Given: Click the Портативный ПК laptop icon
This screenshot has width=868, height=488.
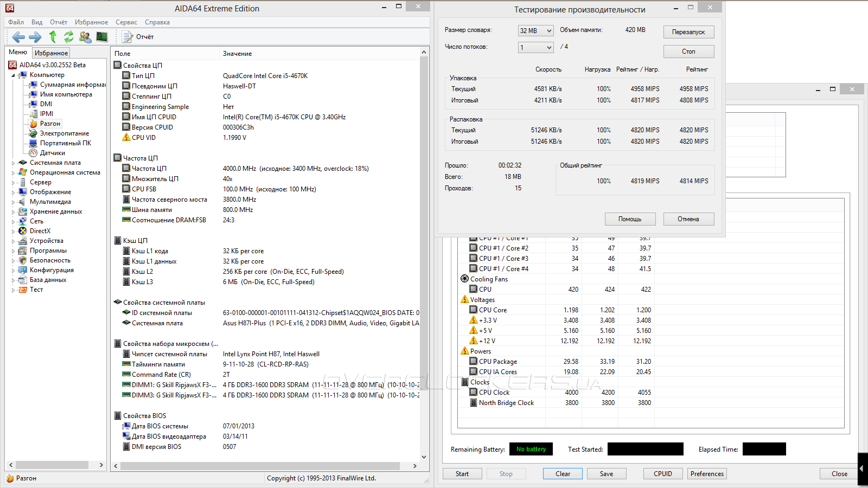Looking at the screenshot, I should [34, 143].
